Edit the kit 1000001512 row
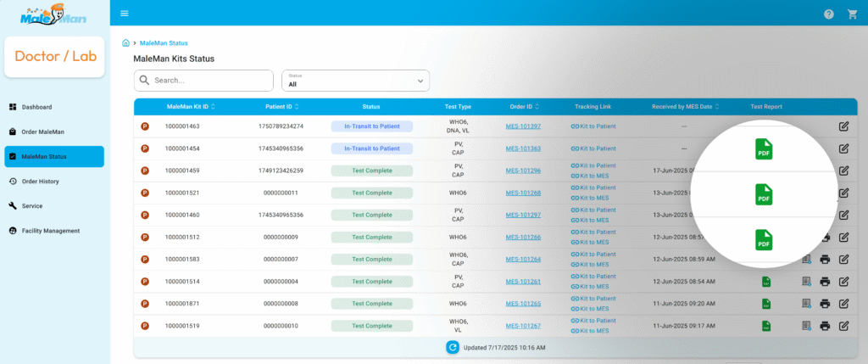The image size is (868, 364). click(x=843, y=237)
